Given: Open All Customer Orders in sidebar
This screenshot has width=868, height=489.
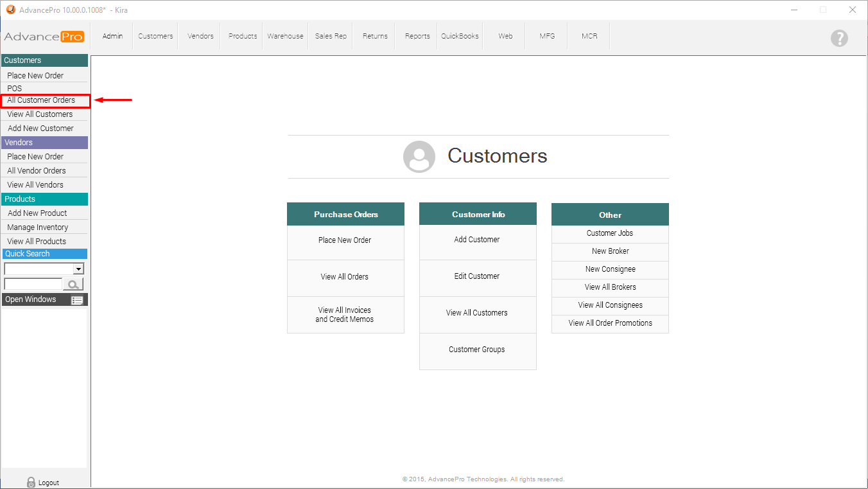Looking at the screenshot, I should click(41, 100).
